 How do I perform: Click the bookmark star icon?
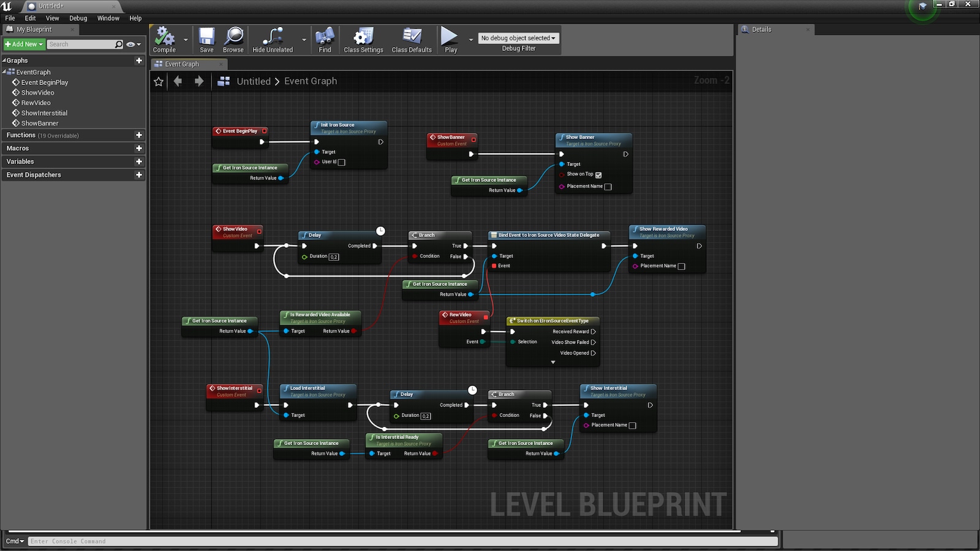(159, 81)
